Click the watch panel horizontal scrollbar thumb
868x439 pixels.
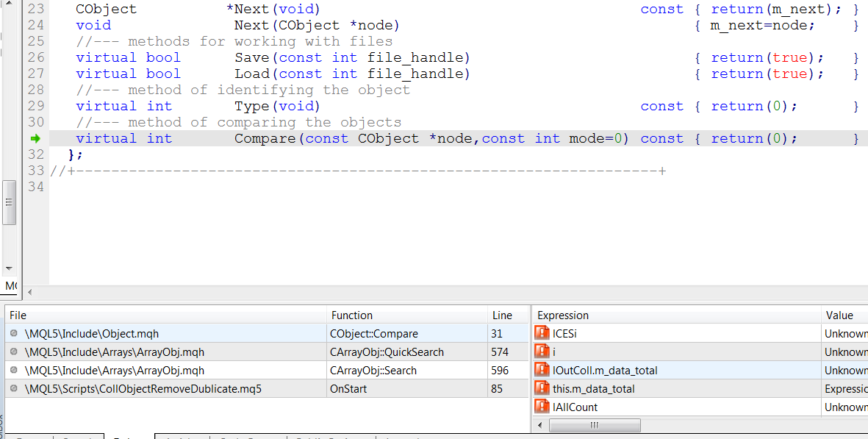click(595, 425)
